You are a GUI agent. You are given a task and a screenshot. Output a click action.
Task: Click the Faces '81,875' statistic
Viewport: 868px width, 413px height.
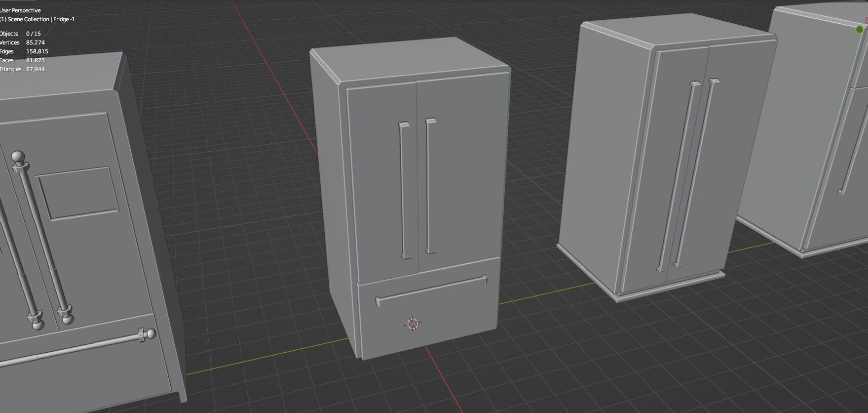click(x=36, y=60)
